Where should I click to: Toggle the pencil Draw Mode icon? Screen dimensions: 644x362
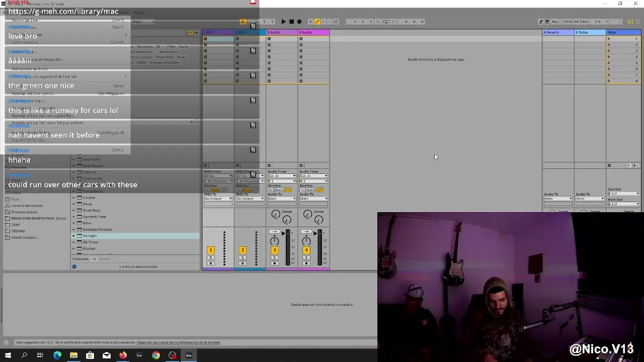pos(541,22)
